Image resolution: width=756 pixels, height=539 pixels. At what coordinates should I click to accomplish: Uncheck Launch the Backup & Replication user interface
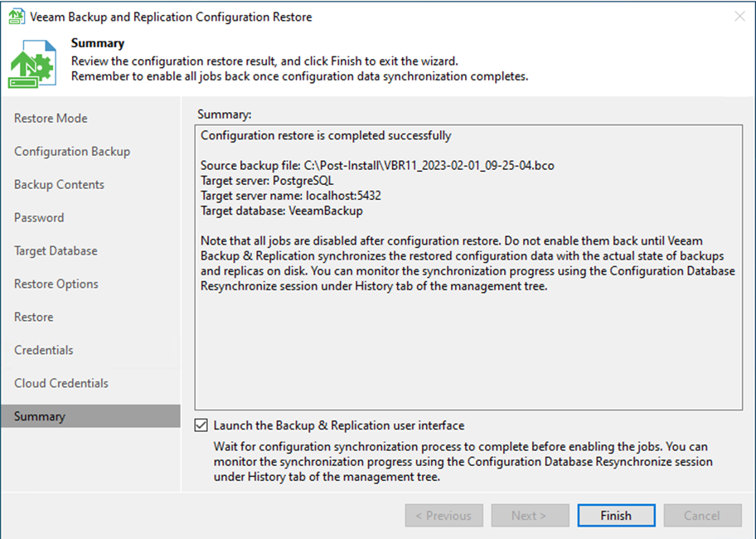point(201,425)
